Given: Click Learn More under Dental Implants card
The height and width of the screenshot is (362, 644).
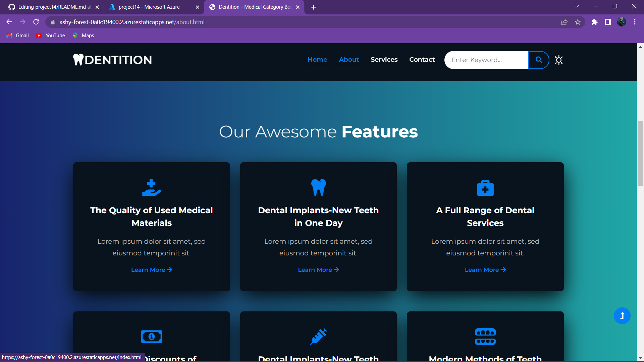Looking at the screenshot, I should click(318, 270).
